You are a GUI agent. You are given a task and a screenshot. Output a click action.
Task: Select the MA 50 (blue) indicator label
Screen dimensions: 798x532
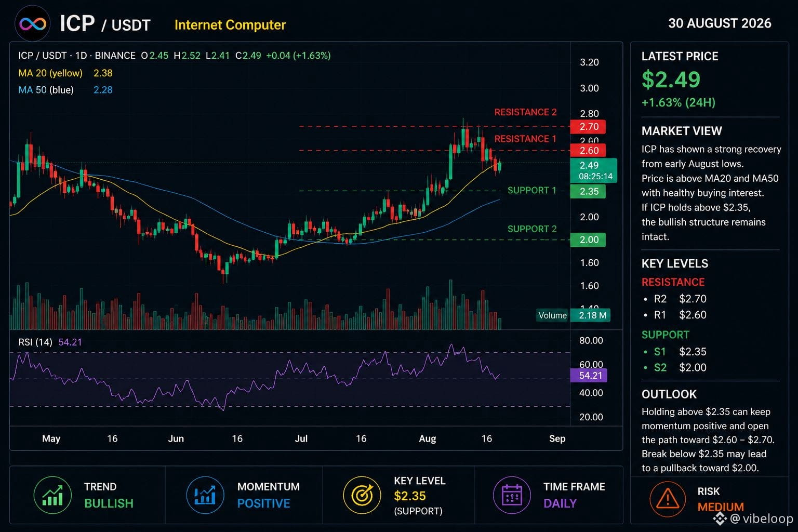coord(46,90)
